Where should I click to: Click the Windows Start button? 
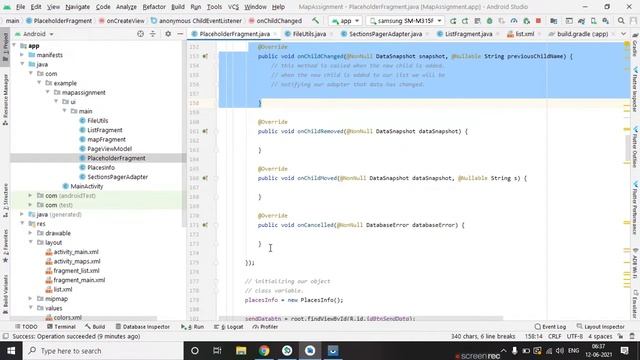pos(11,351)
